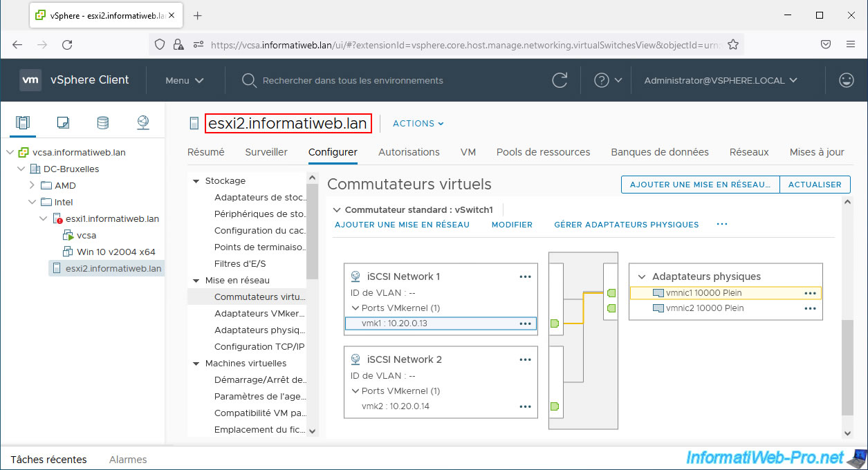The width and height of the screenshot is (868, 470).
Task: Expand the AMD folder in tree
Action: 32,185
